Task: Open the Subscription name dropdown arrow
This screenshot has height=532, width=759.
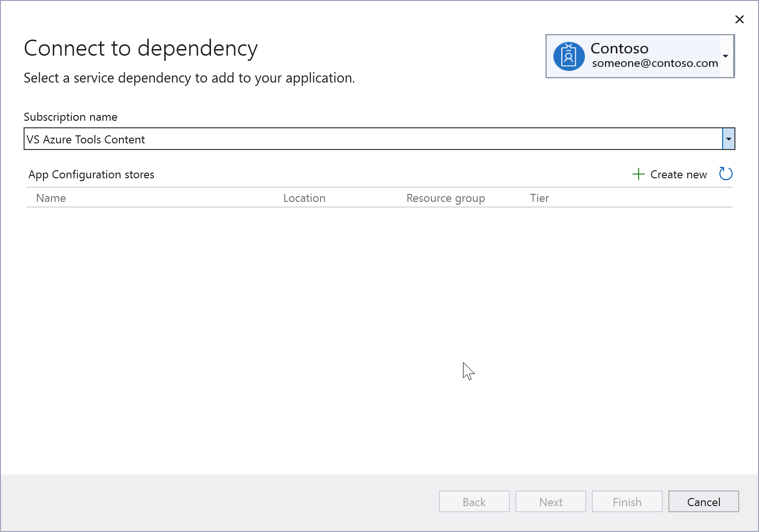Action: pyautogui.click(x=729, y=139)
